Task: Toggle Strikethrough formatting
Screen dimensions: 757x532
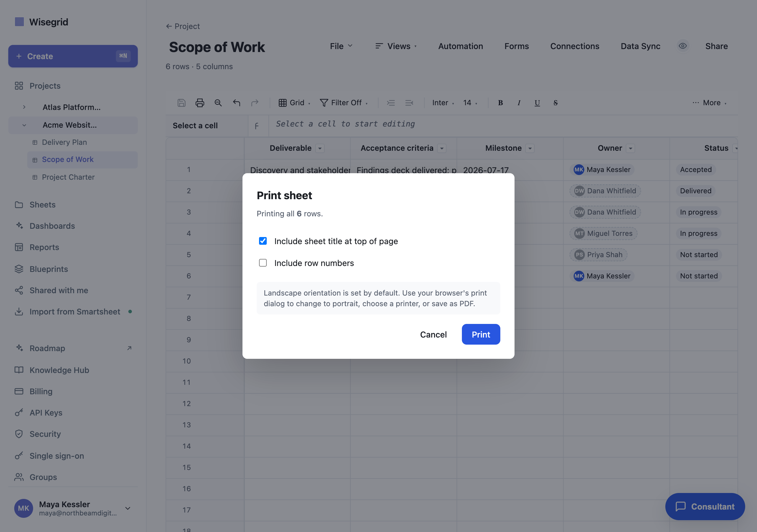Action: click(556, 103)
